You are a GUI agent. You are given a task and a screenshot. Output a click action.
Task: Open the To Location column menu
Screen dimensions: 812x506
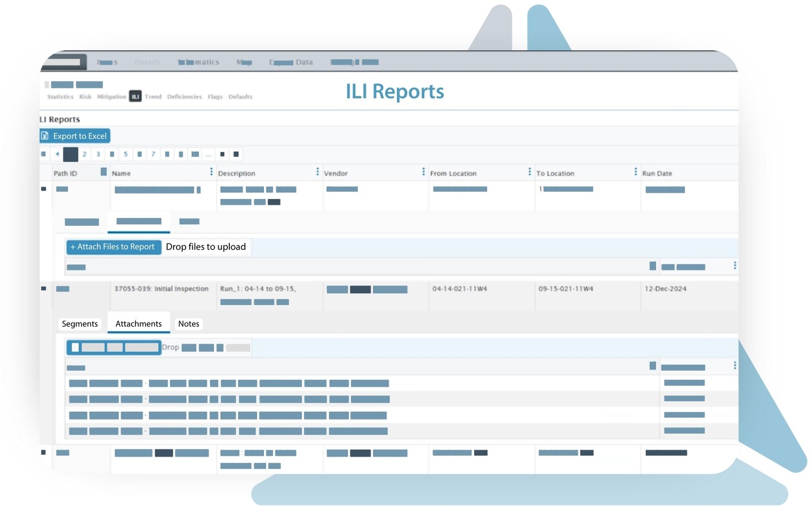click(x=635, y=172)
